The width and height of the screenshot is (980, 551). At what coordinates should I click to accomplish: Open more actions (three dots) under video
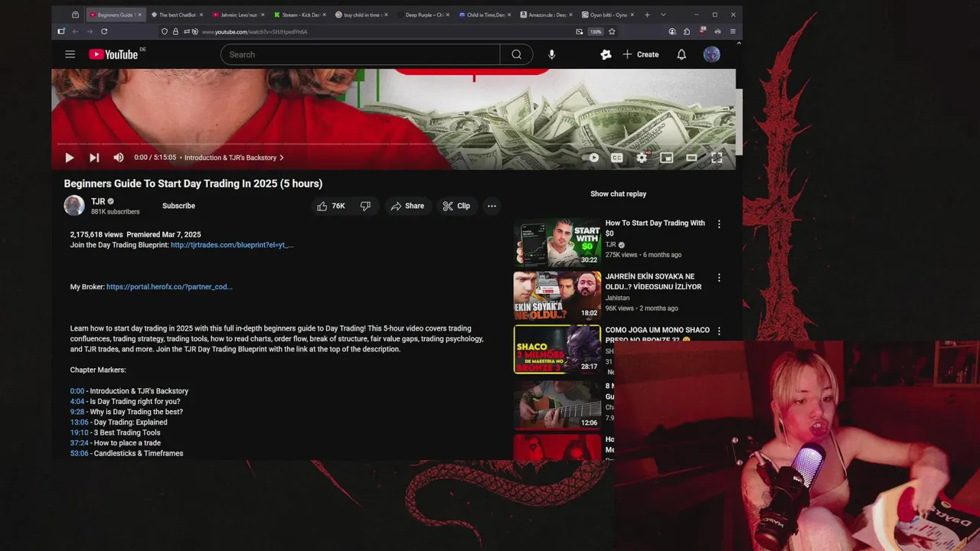(492, 206)
